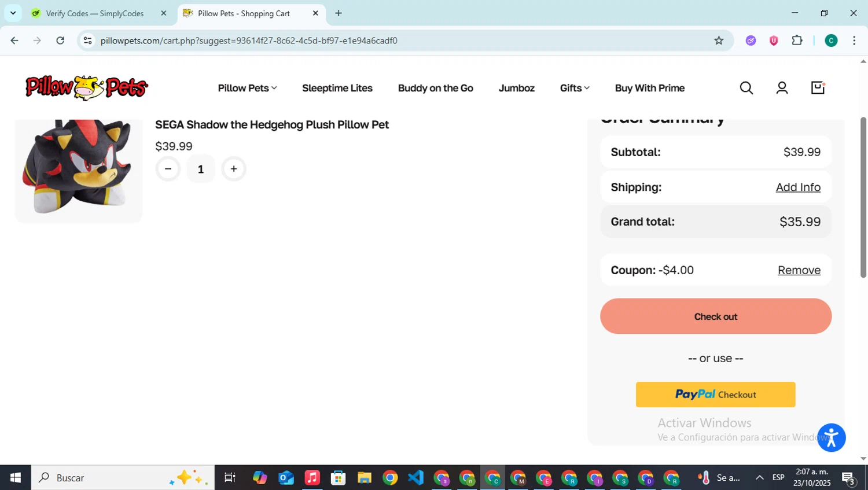This screenshot has height=490, width=868.
Task: Open a new browser tab
Action: [339, 13]
